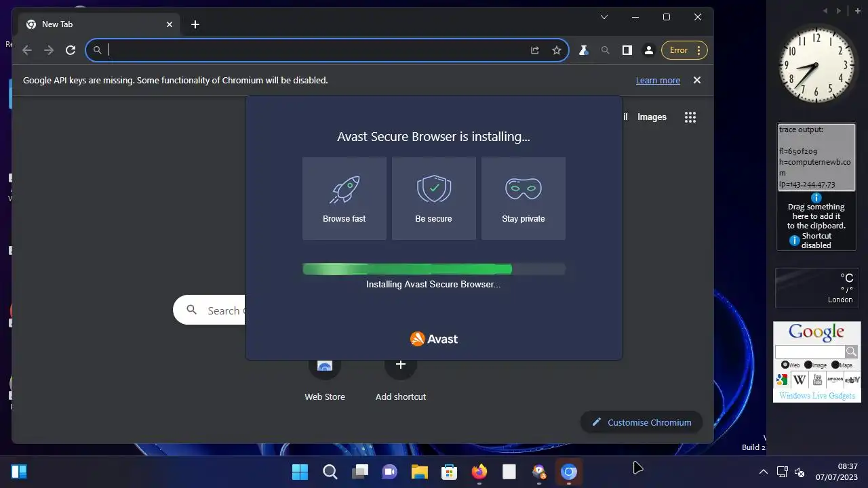The width and height of the screenshot is (868, 488).
Task: Select the Maps radio button
Action: point(835,365)
